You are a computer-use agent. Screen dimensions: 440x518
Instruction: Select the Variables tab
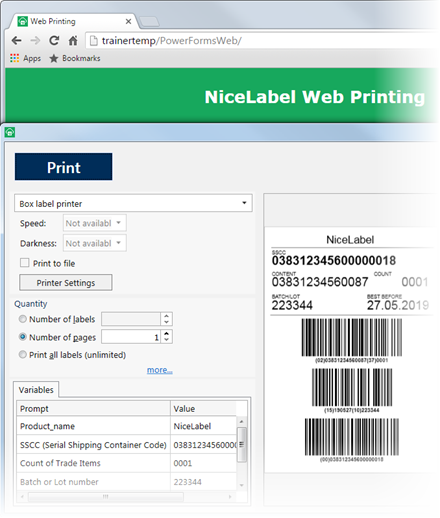point(36,390)
